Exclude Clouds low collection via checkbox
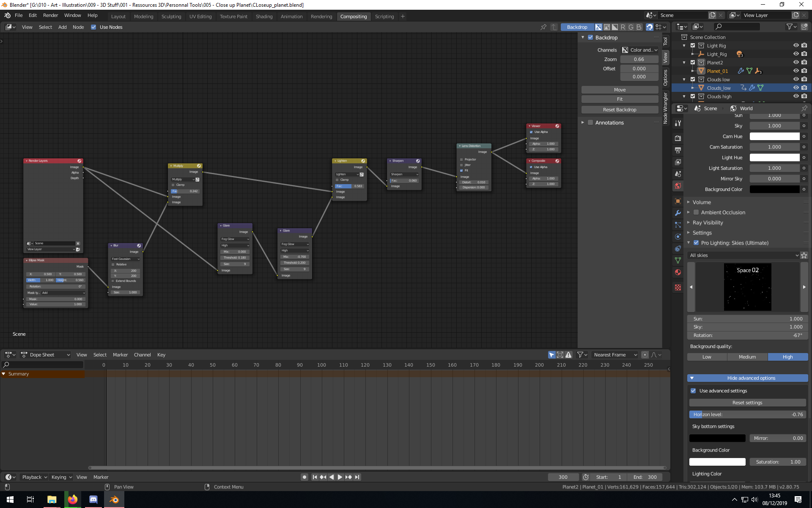 click(693, 79)
